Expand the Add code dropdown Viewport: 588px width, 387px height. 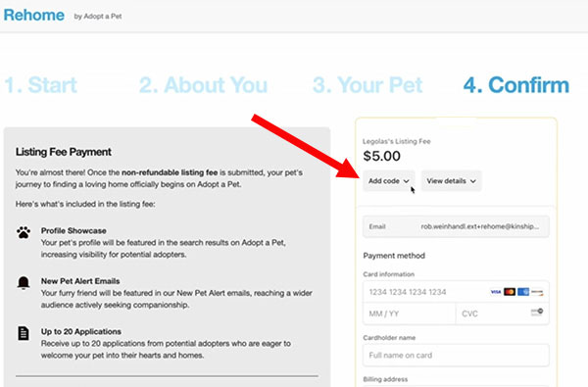[x=389, y=181]
